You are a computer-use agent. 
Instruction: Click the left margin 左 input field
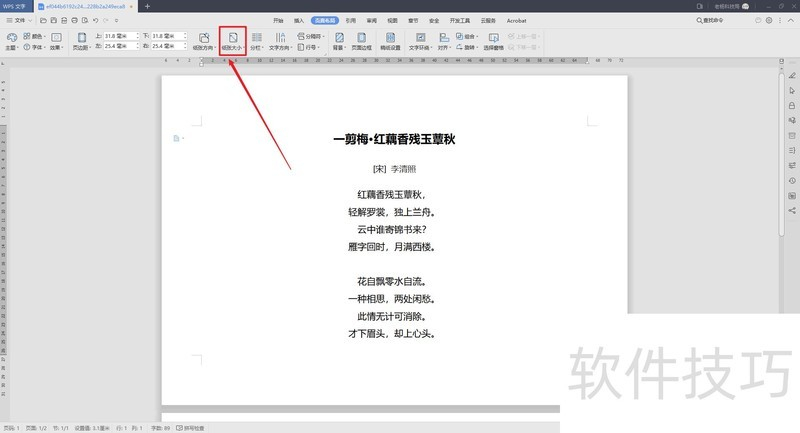coord(120,46)
